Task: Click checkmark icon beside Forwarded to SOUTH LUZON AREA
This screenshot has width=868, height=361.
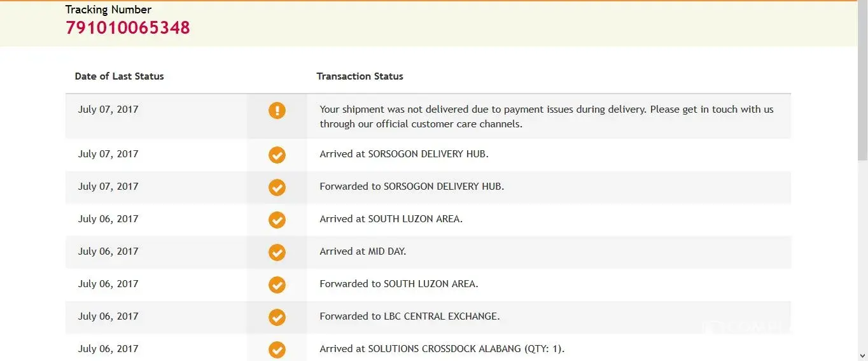Action: pos(277,285)
